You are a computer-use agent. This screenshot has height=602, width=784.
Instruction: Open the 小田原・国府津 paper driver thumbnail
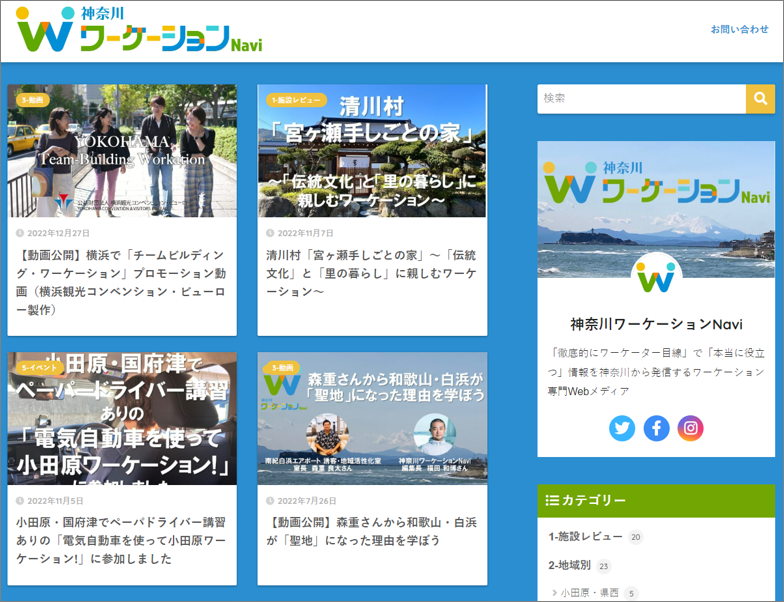(x=122, y=418)
